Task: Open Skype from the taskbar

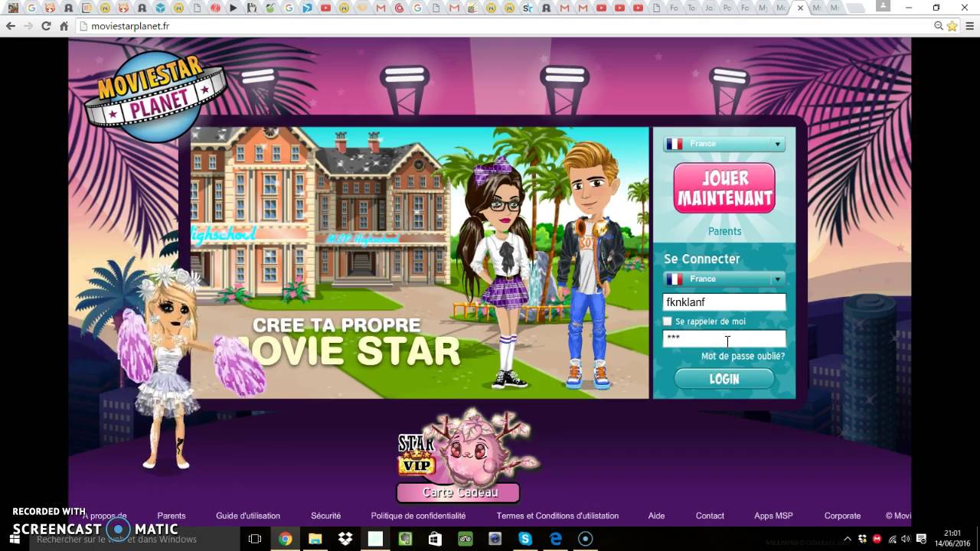Action: 525,539
